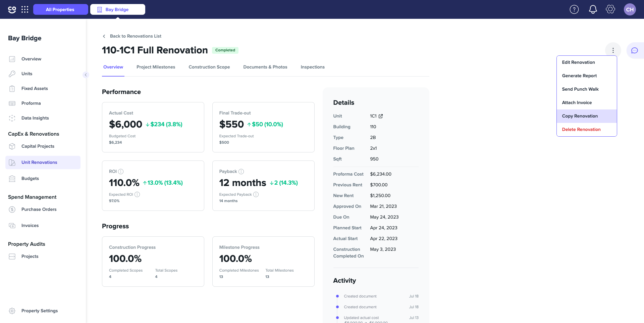This screenshot has height=323, width=644.
Task: Open the Inspections tab
Action: (313, 67)
